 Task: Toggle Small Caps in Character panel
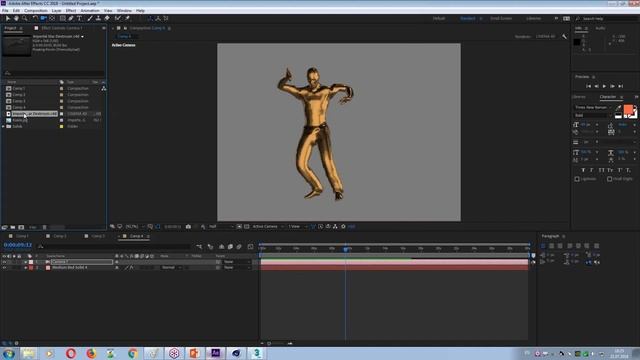click(x=610, y=170)
